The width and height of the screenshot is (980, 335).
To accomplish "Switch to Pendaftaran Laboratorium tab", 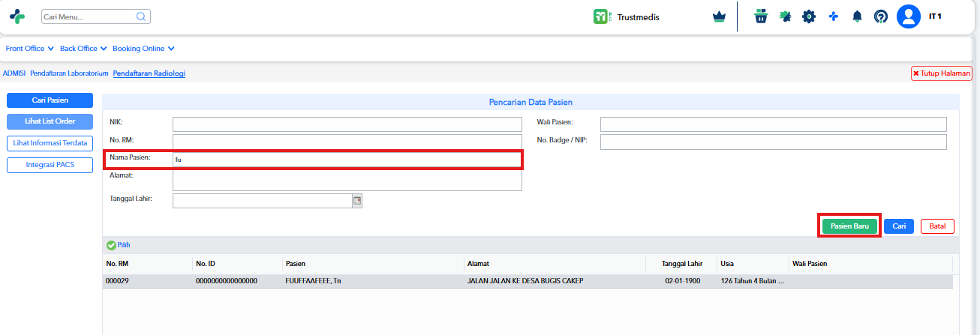I will tap(69, 73).
